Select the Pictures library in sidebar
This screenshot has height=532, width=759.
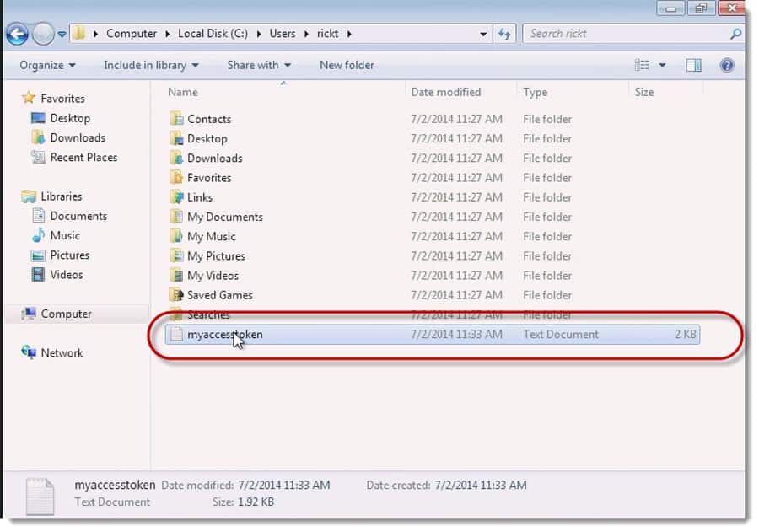[x=70, y=255]
